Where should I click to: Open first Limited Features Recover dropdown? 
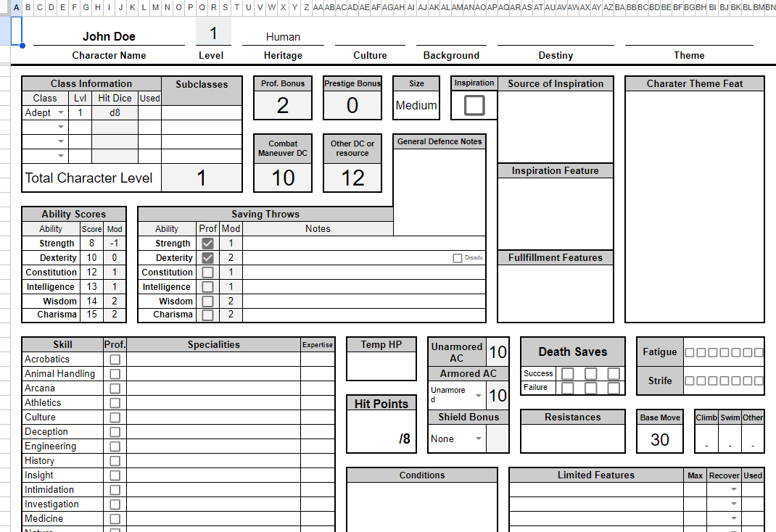(733, 490)
